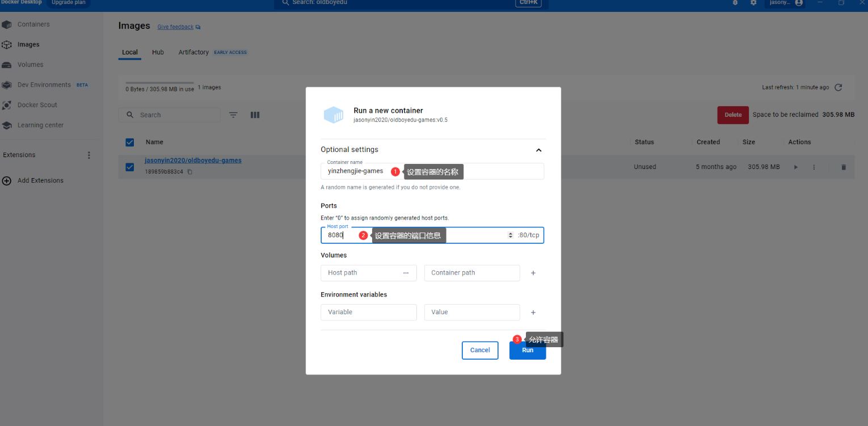
Task: Click the trash icon in image row
Action: (844, 167)
